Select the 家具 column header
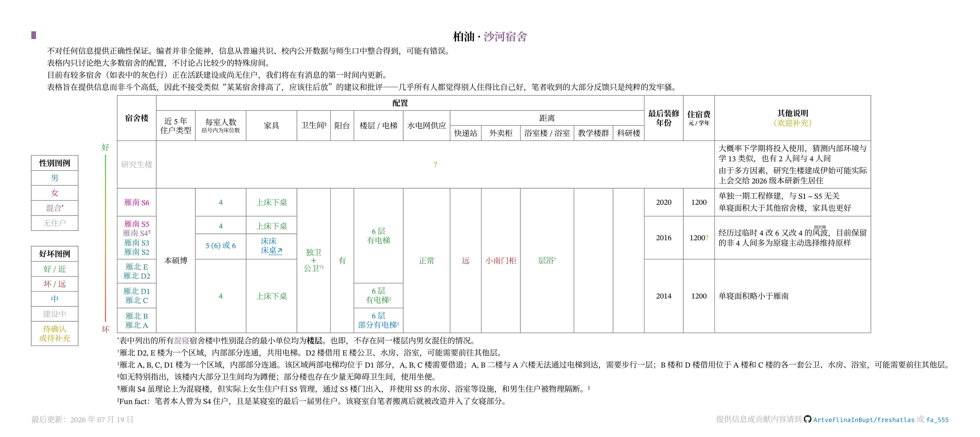The width and height of the screenshot is (980, 437). pyautogui.click(x=271, y=125)
